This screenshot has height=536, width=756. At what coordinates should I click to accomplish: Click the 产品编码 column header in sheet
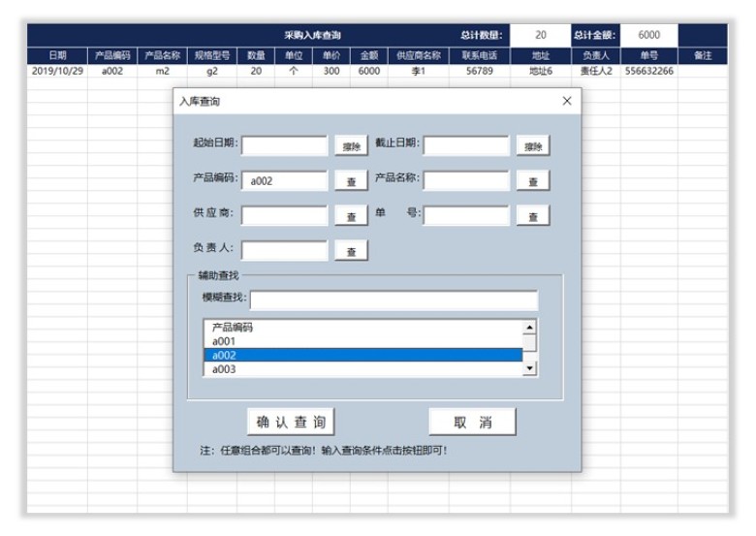[x=112, y=55]
